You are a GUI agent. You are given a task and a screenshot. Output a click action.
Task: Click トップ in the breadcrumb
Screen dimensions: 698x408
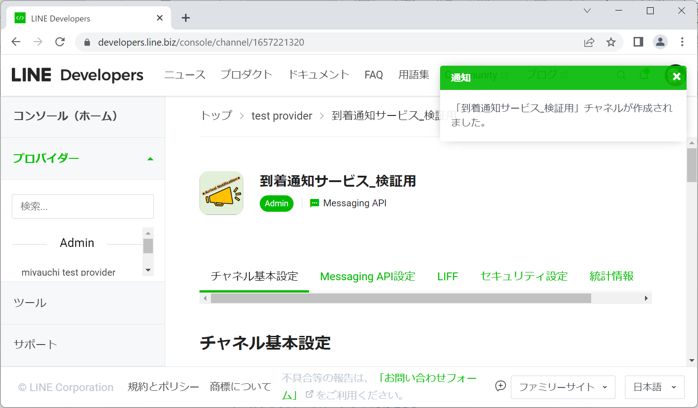(x=216, y=116)
